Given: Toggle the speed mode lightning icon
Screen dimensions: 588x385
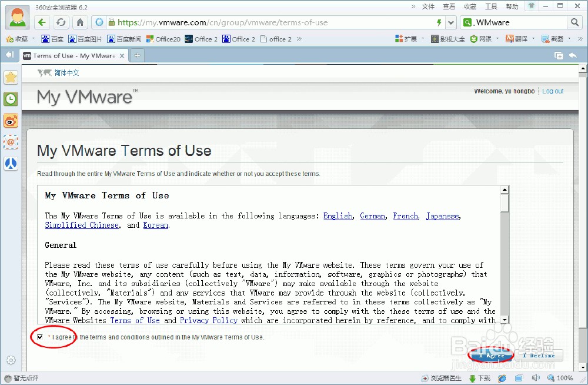Looking at the screenshot, I should pos(440,22).
